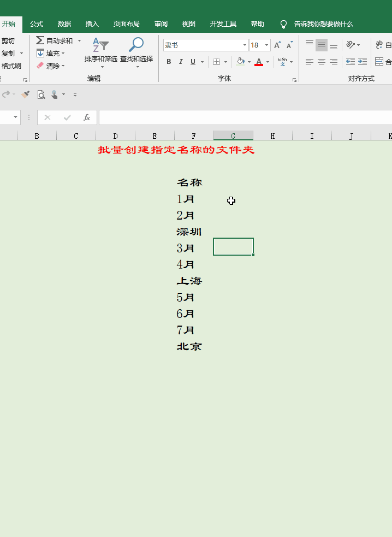Switch to the 公式 (Formulas) tab

pos(36,24)
